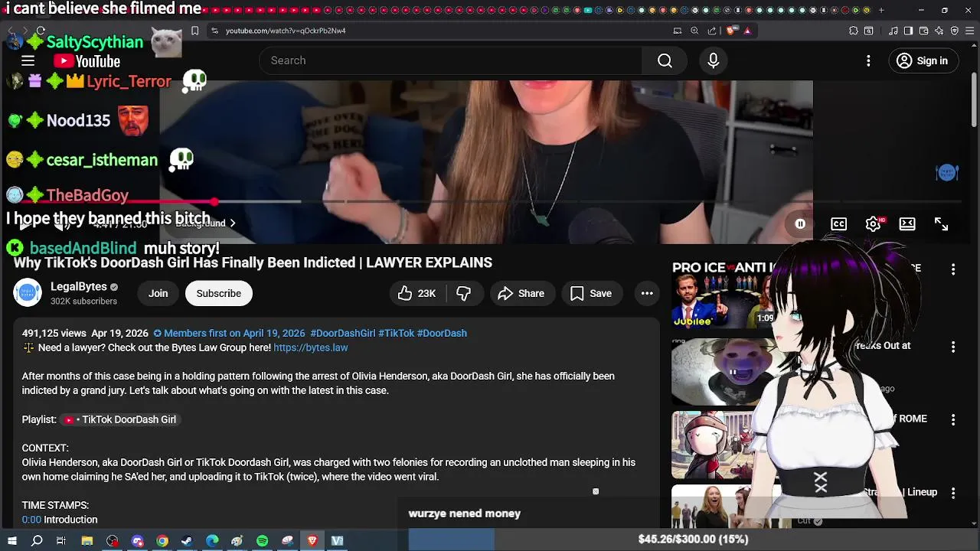This screenshot has height=551, width=980.
Task: Click the Sign in button
Action: [x=923, y=60]
